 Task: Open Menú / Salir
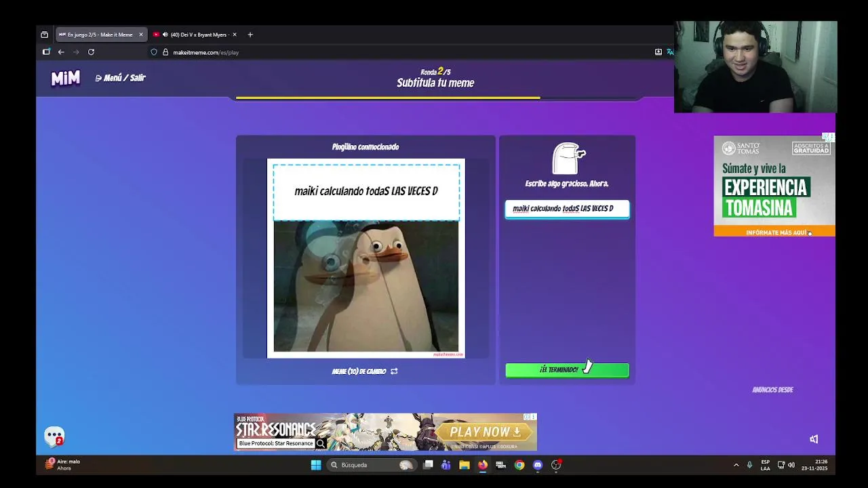121,78
